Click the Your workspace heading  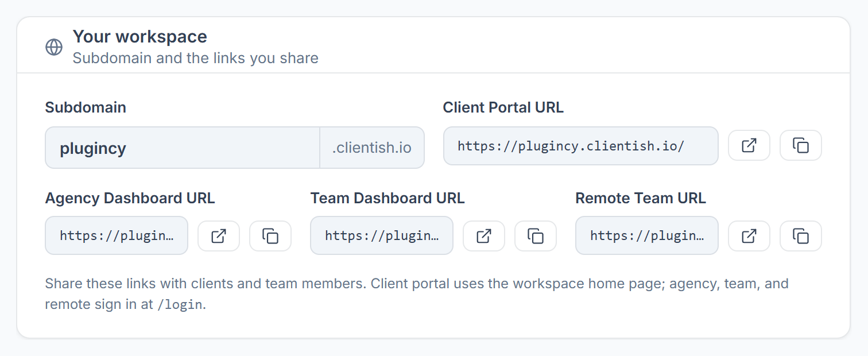[139, 37]
